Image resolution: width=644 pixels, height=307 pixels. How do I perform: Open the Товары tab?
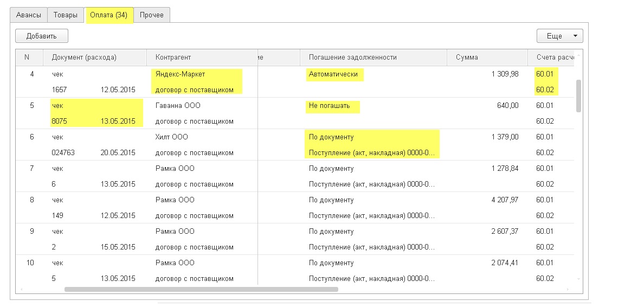click(x=65, y=15)
